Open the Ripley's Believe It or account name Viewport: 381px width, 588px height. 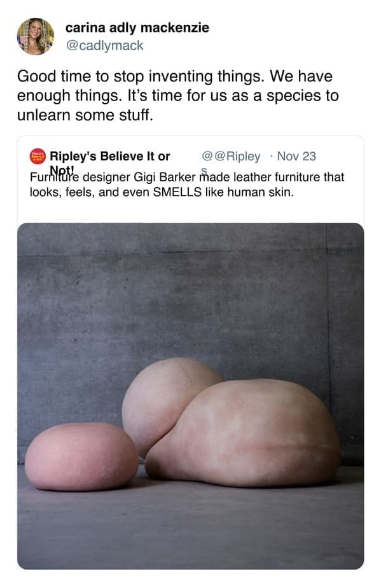[110, 156]
